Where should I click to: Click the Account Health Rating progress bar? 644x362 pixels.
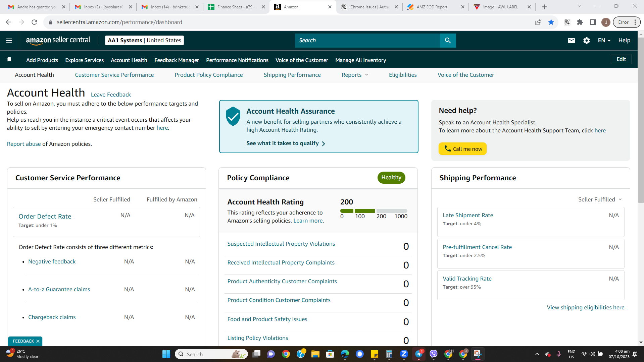pyautogui.click(x=374, y=211)
